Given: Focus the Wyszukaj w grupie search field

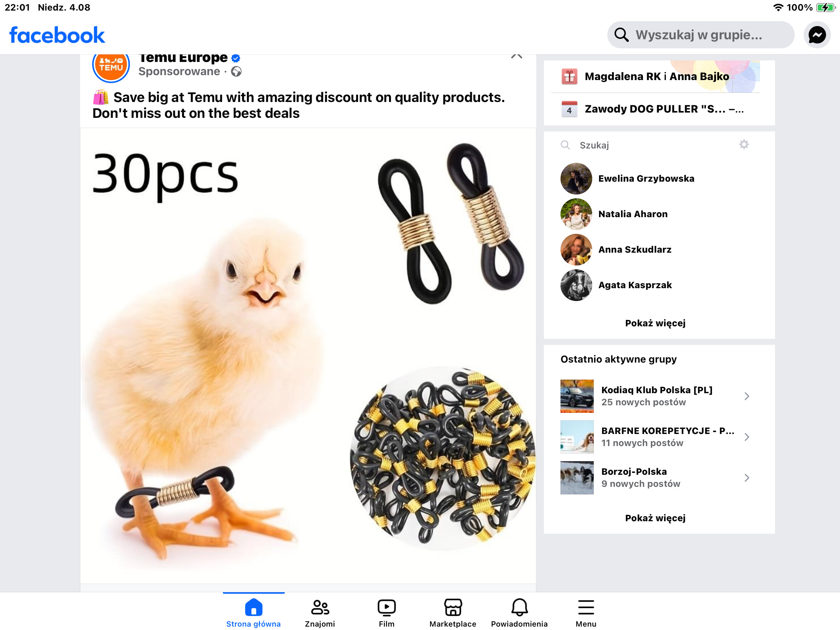Looking at the screenshot, I should click(x=701, y=35).
